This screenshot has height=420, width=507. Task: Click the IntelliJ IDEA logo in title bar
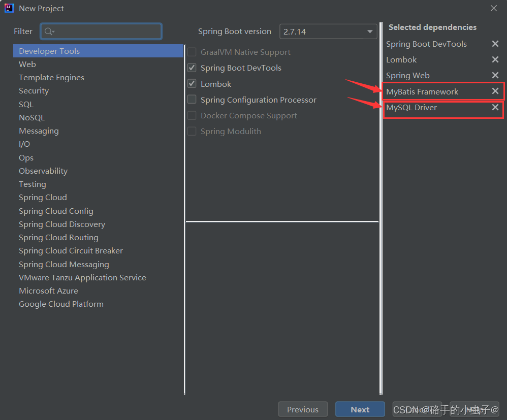[x=8, y=8]
